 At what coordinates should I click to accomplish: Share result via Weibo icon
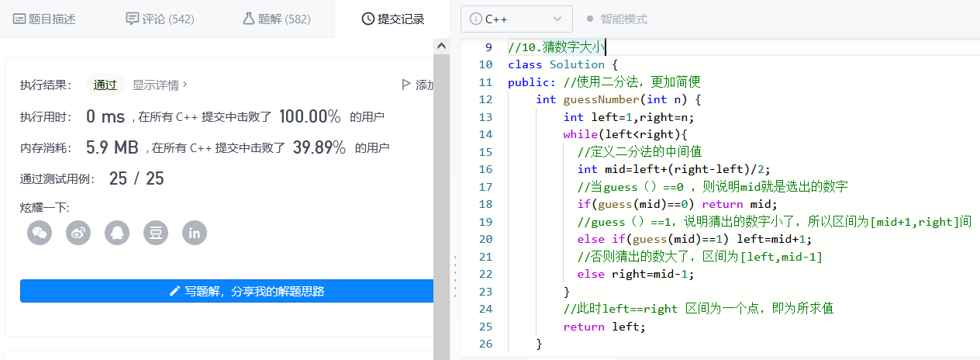(78, 232)
